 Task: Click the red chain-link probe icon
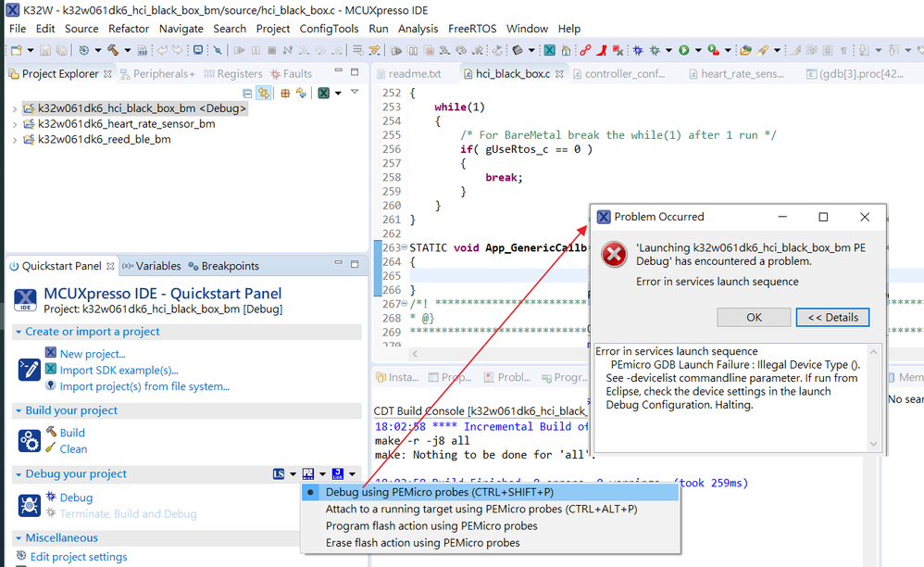point(585,51)
